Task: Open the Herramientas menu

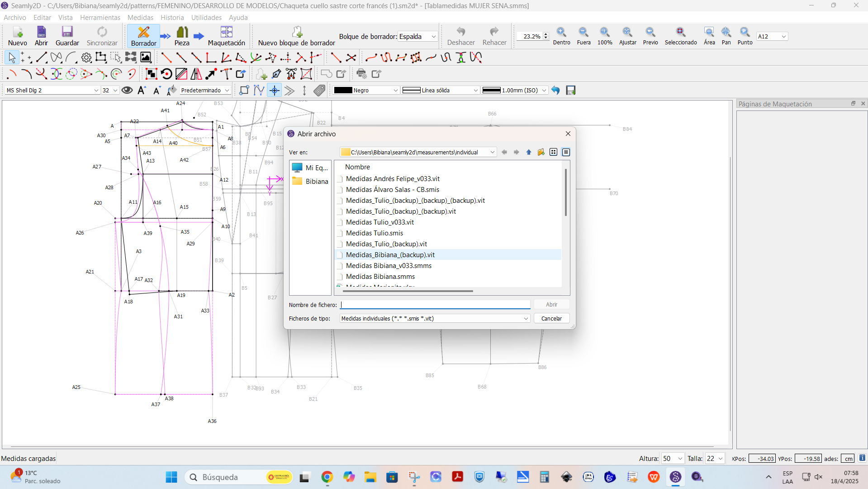Action: click(x=100, y=17)
